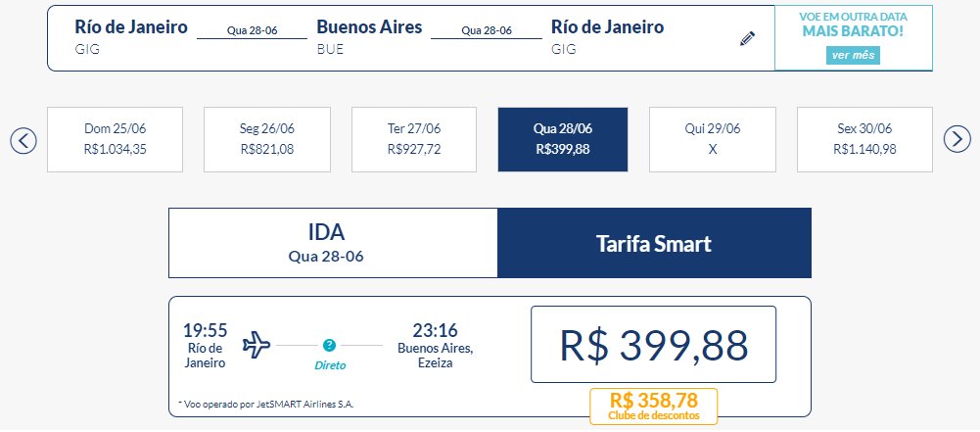Go to previous dates with left arrow
The width and height of the screenshot is (980, 432).
point(23,140)
